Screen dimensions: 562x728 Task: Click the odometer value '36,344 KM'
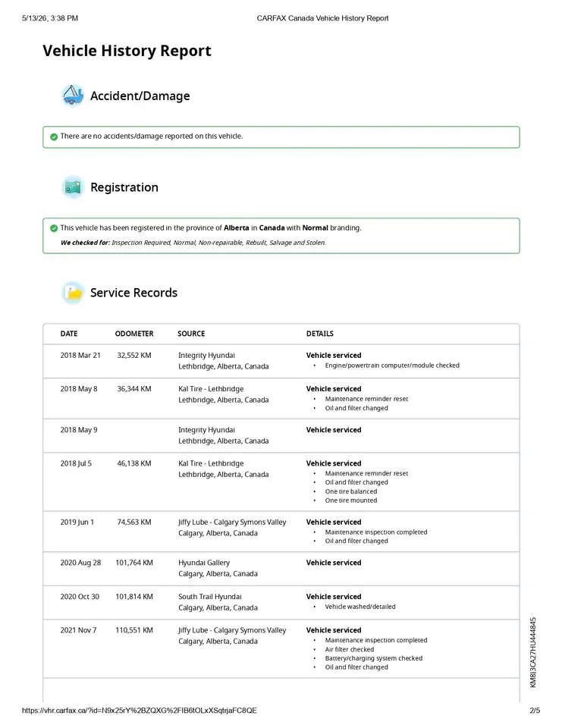133,388
